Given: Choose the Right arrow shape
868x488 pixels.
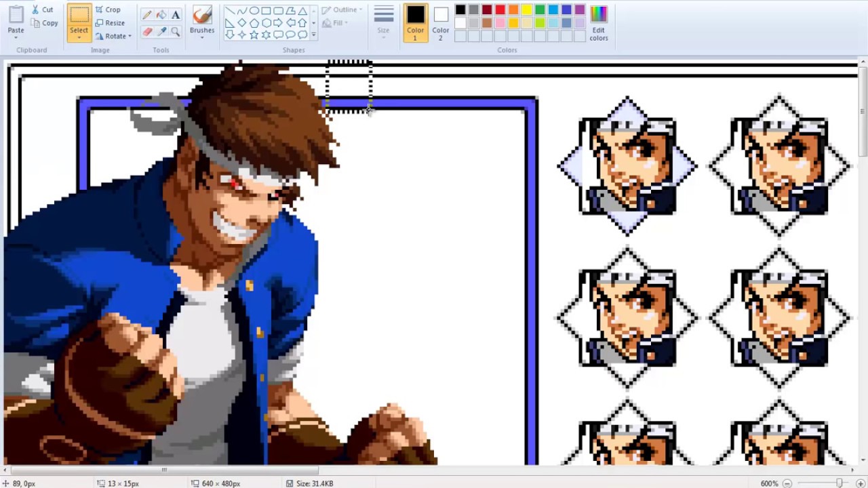Looking at the screenshot, I should 279,23.
